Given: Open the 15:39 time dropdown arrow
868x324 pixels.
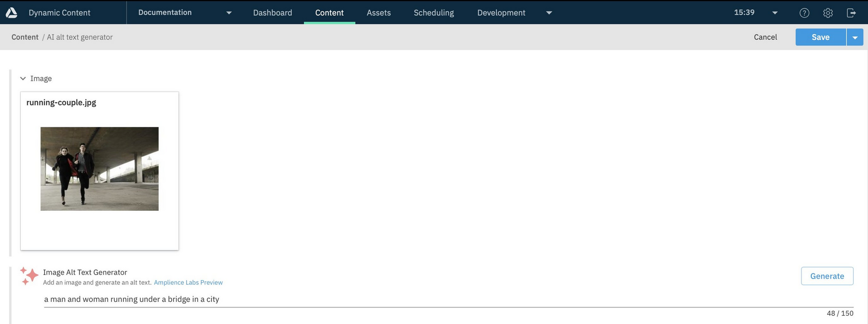Looking at the screenshot, I should [x=775, y=13].
